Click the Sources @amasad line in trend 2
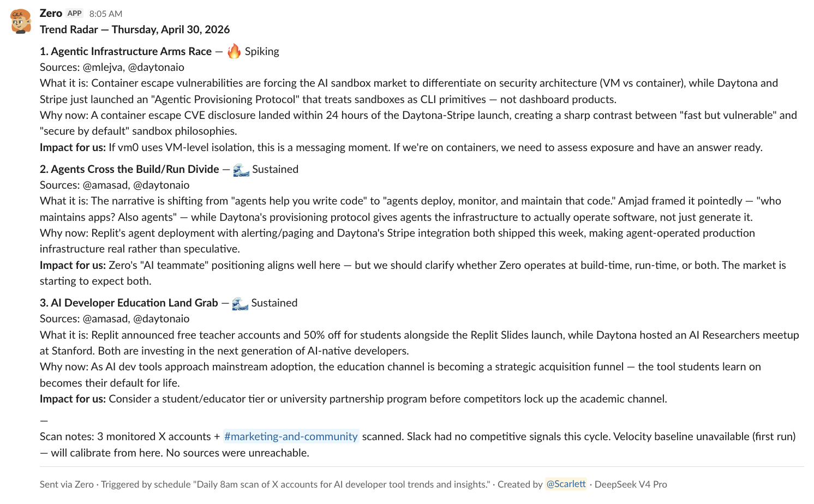The width and height of the screenshot is (814, 504). [115, 185]
